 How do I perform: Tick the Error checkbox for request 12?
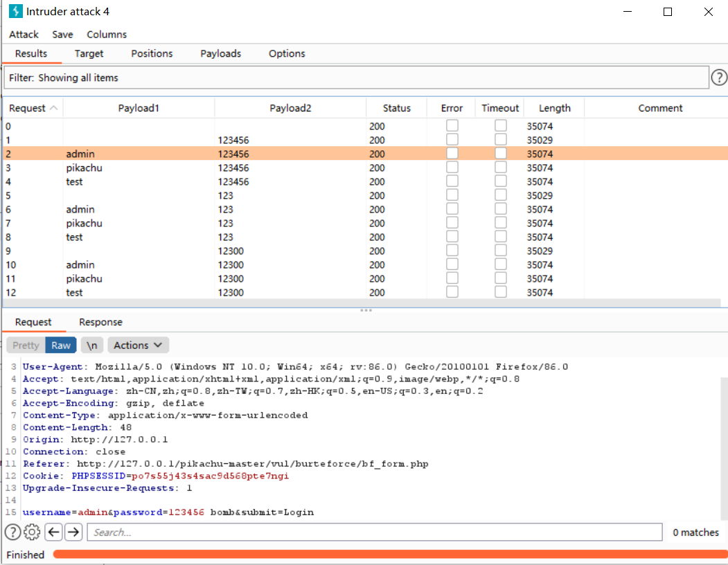[452, 292]
